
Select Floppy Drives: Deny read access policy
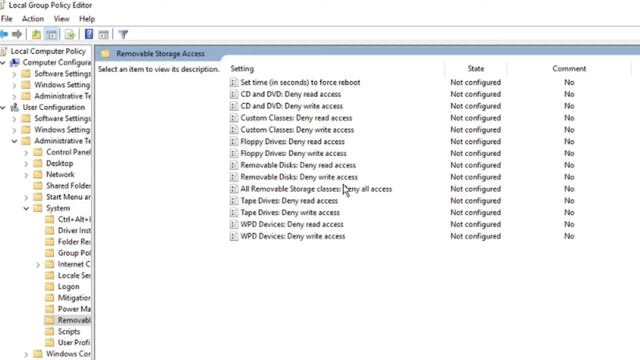292,142
